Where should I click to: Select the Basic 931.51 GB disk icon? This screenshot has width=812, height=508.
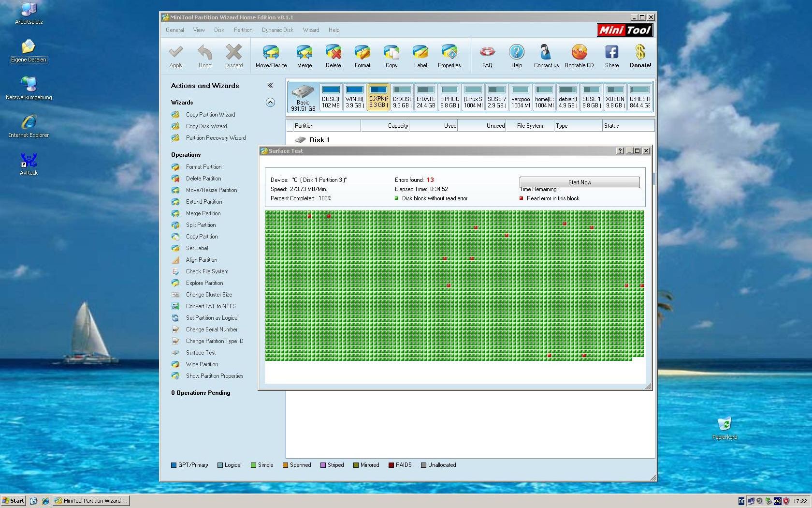point(303,98)
